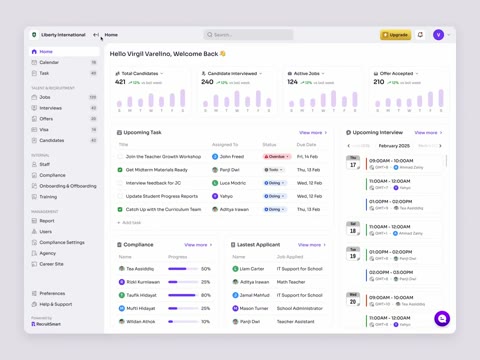Open the Active Jobs dropdown arrow

(323, 73)
